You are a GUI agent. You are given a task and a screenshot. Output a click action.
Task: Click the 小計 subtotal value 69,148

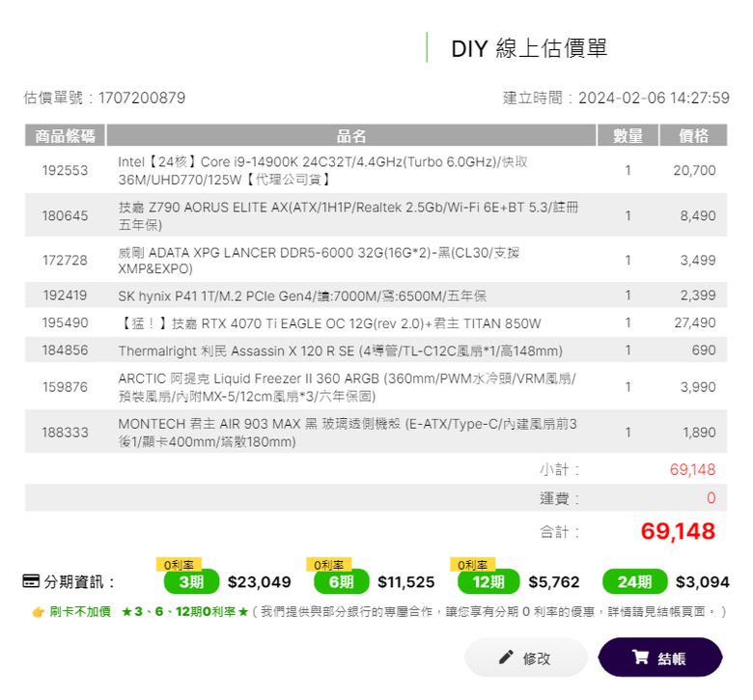(692, 469)
